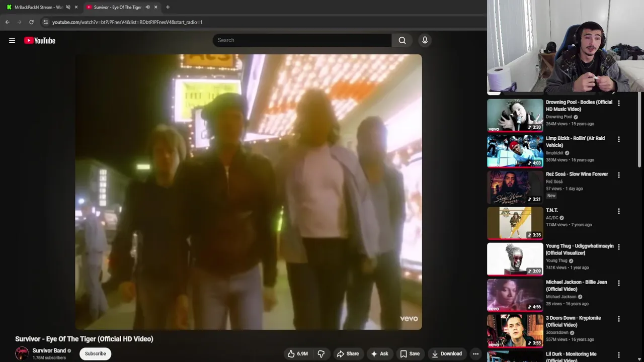Close the MrBackPackN Stream tab
This screenshot has height=362, width=644.
pos(76,7)
